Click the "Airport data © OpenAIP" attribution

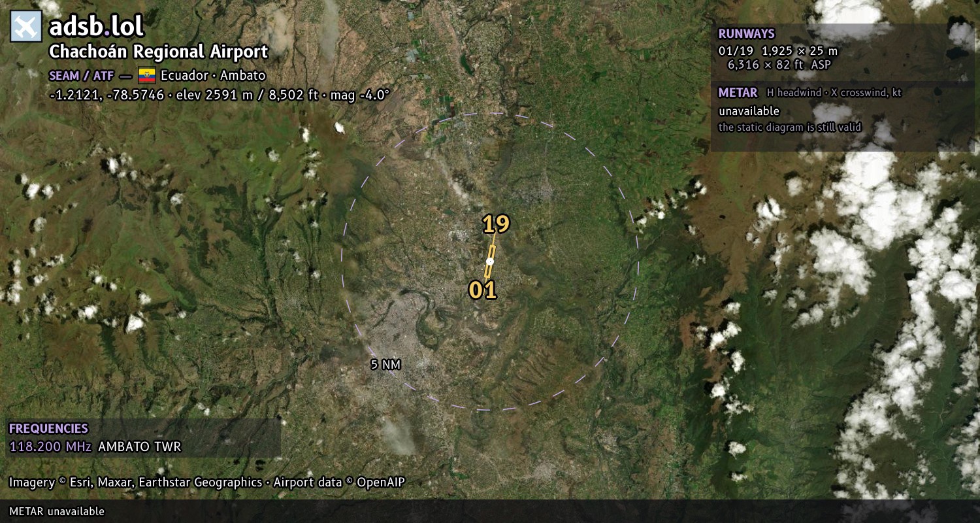click(339, 482)
